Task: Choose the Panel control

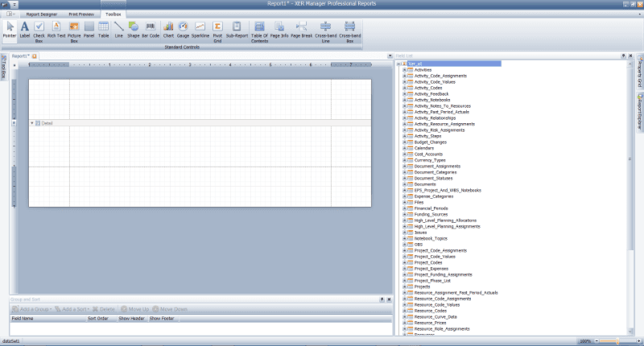Action: pyautogui.click(x=89, y=31)
